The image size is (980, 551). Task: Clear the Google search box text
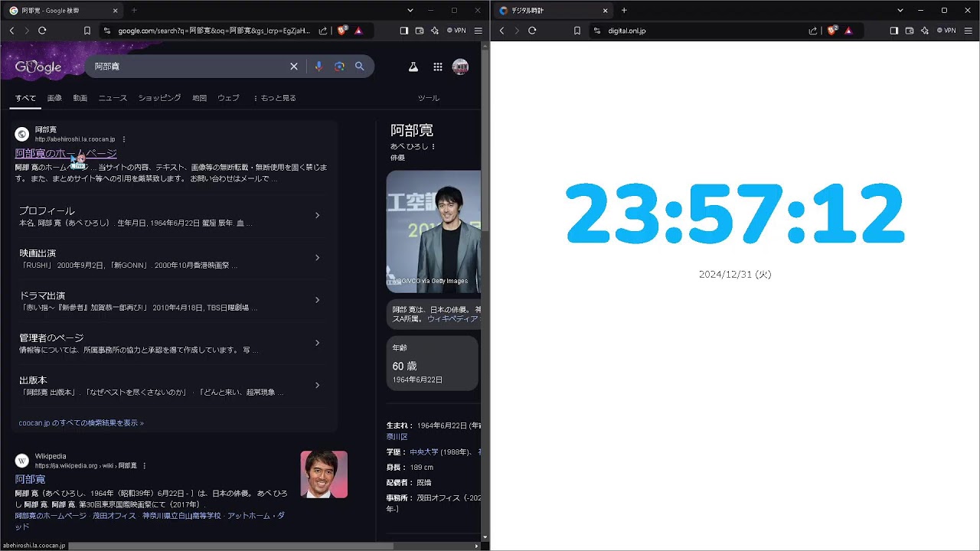[x=293, y=67]
